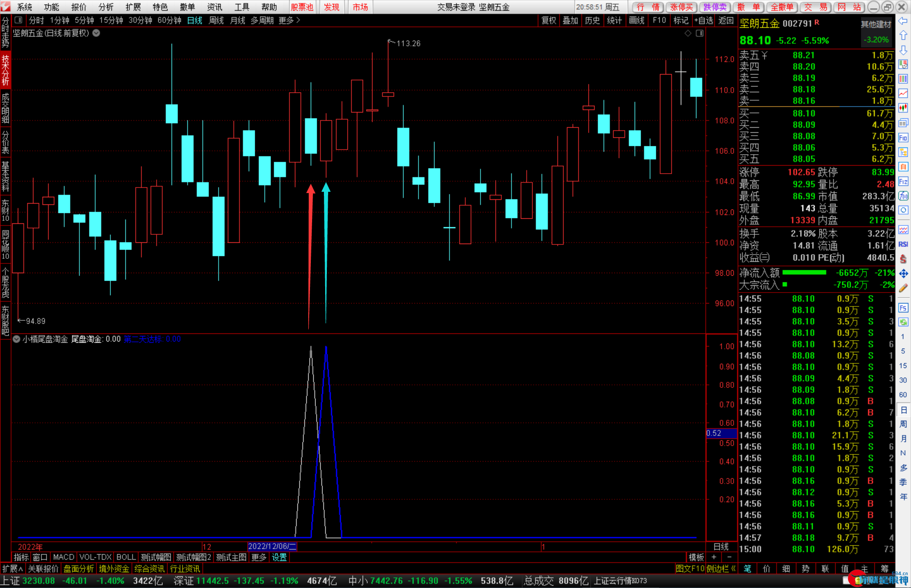The height and width of the screenshot is (588, 911).
Task: Click the F12 icon in right sidebar
Action: tap(903, 181)
